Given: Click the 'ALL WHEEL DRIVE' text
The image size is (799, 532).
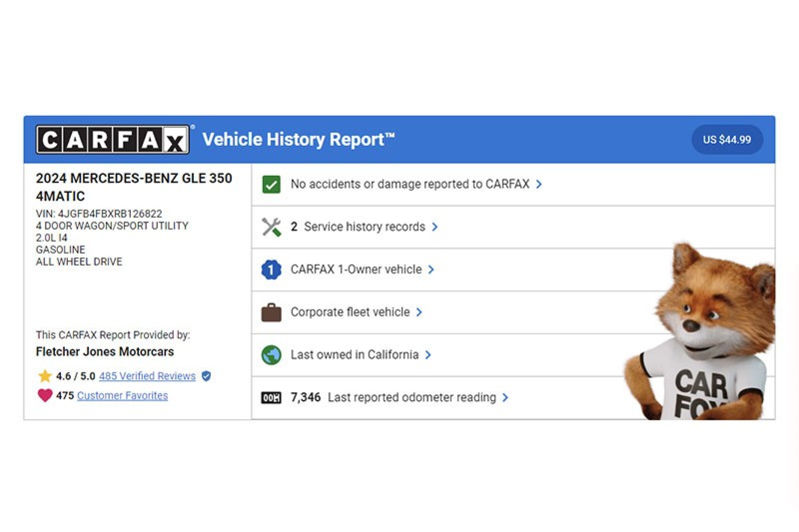Looking at the screenshot, I should point(79,262).
